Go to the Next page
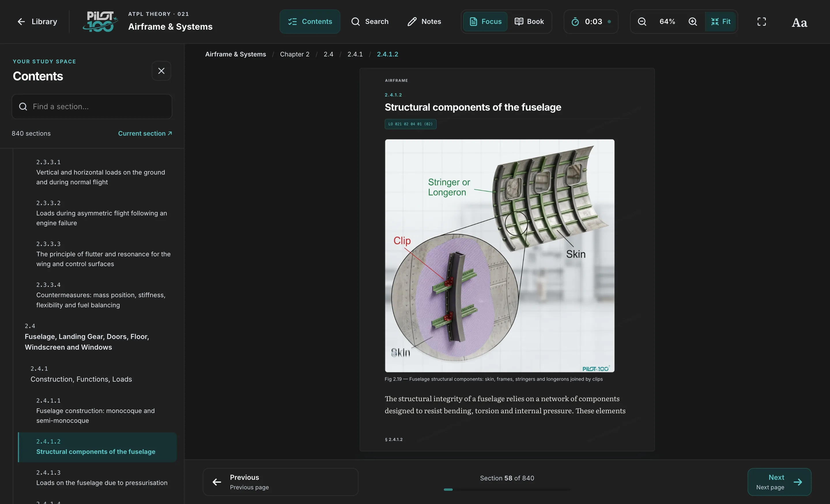Viewport: 830px width, 504px height. point(779,482)
